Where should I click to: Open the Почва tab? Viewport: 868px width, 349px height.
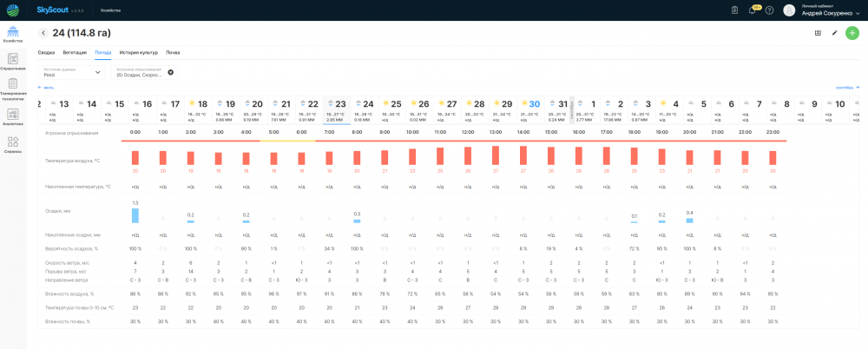(173, 53)
